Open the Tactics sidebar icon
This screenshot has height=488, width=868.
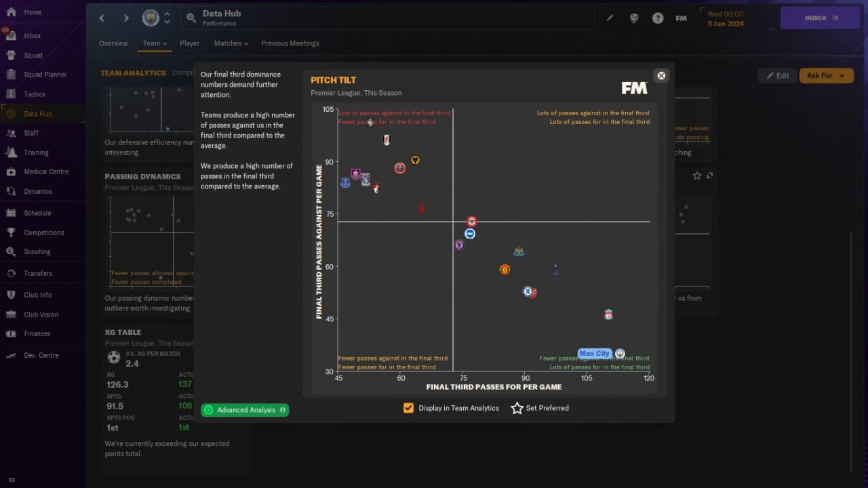[11, 94]
